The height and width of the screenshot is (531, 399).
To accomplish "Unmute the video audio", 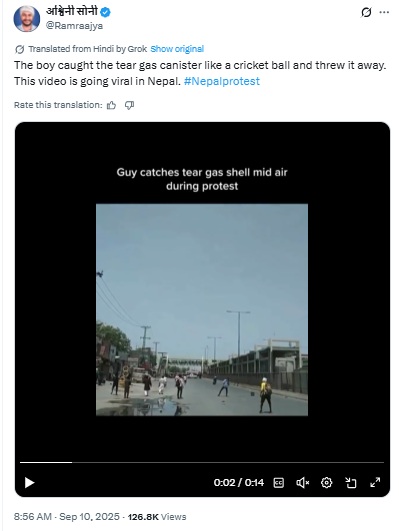I will tap(302, 483).
